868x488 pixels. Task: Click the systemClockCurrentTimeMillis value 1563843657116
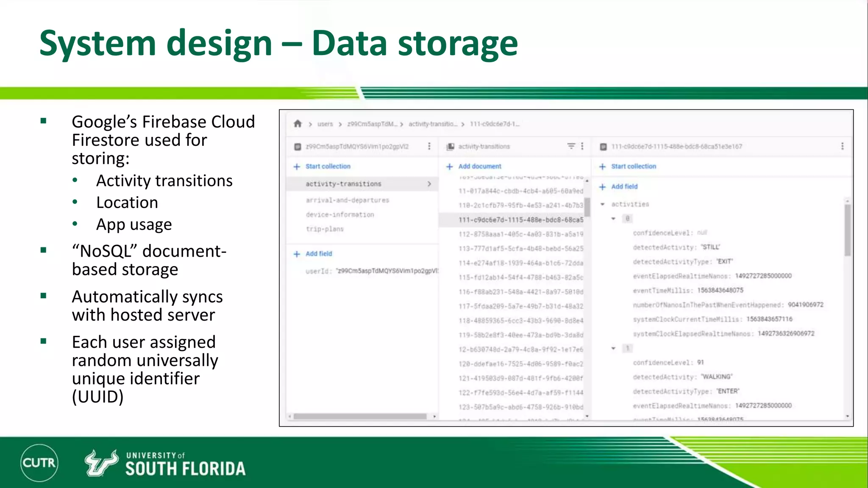tap(769, 319)
